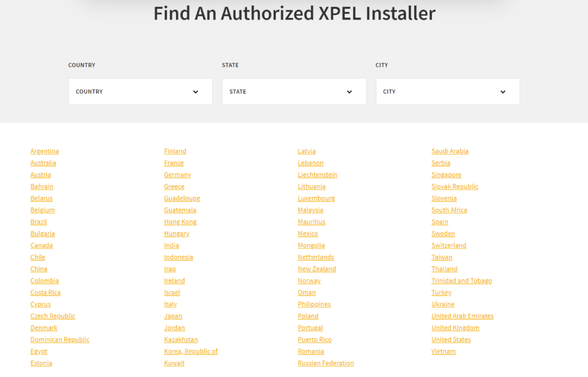Select the United States link

(451, 339)
